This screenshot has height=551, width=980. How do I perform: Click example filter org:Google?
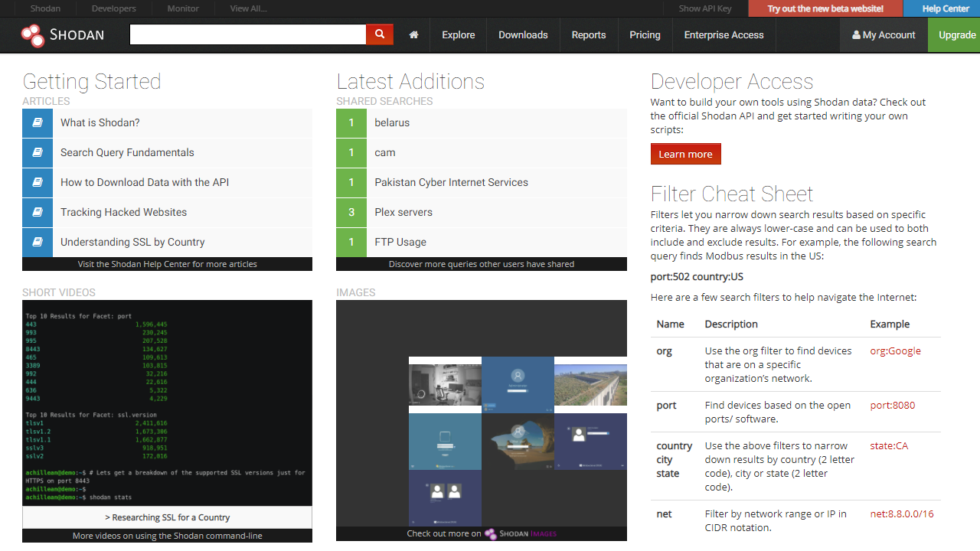(895, 350)
